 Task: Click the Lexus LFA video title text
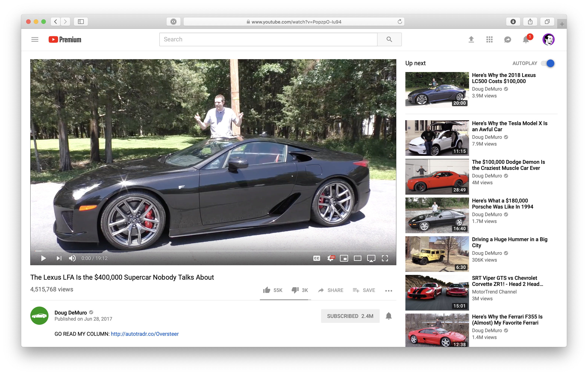point(122,277)
